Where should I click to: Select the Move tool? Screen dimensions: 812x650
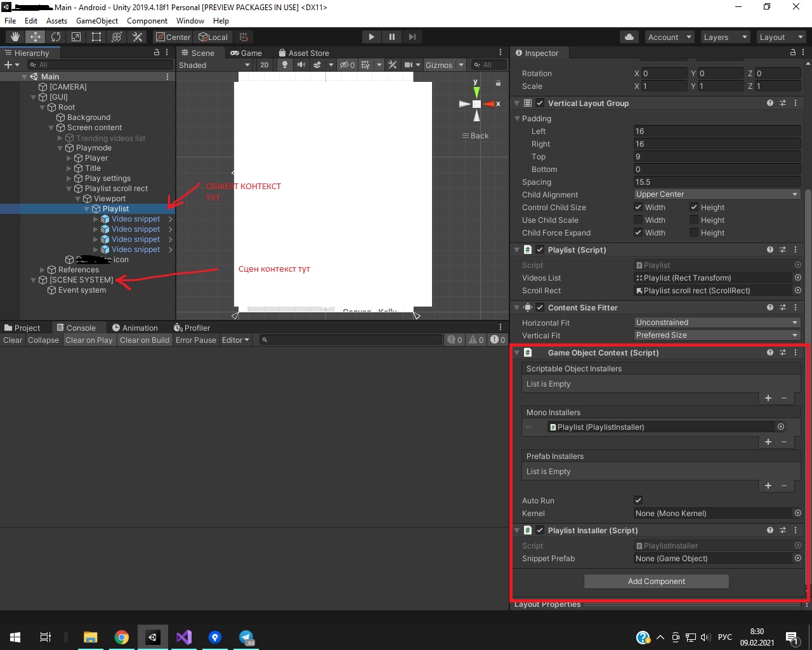tap(36, 37)
